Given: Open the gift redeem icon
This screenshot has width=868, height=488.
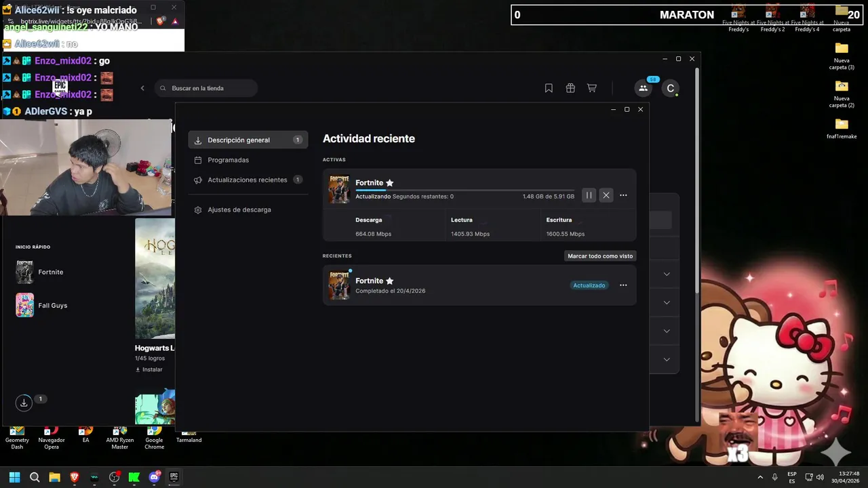Looking at the screenshot, I should click(x=570, y=88).
